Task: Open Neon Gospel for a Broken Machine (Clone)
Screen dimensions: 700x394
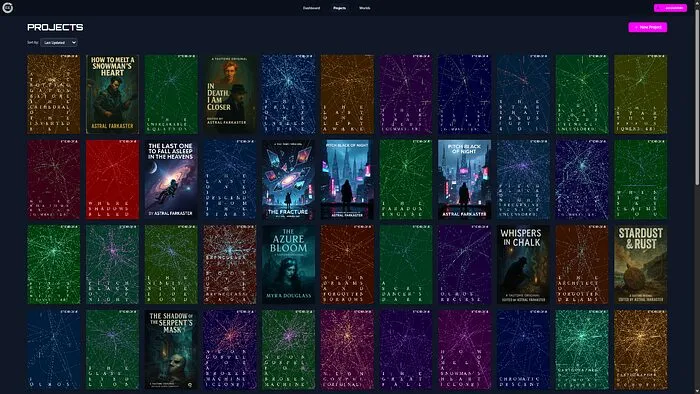Action: [x=230, y=350]
